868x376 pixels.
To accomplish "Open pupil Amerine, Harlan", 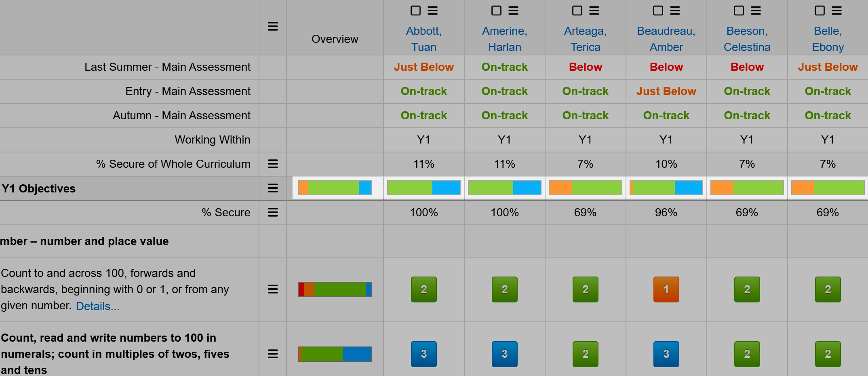I will pos(504,39).
